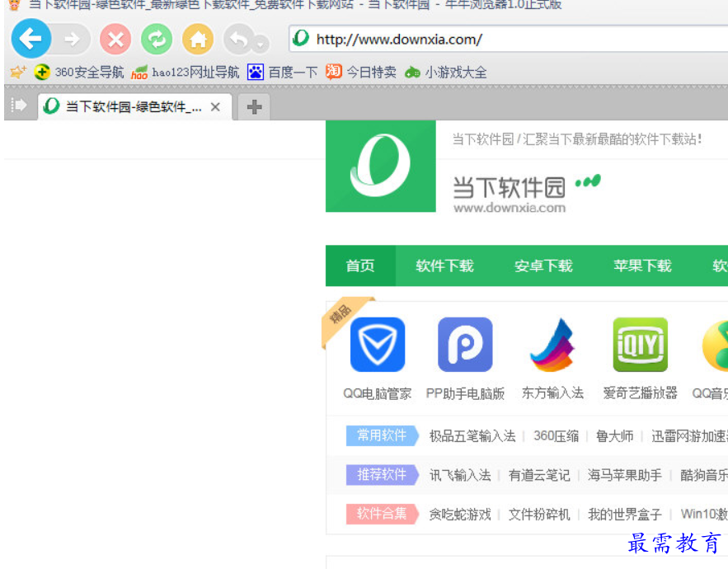Click the Taobao 淘 bookmark icon
The height and width of the screenshot is (569, 728).
coord(333,72)
